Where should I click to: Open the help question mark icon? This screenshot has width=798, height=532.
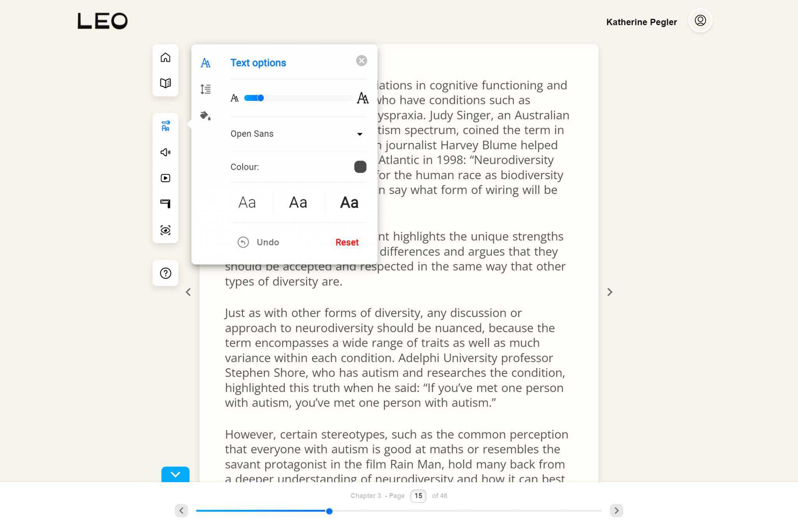[x=166, y=273]
